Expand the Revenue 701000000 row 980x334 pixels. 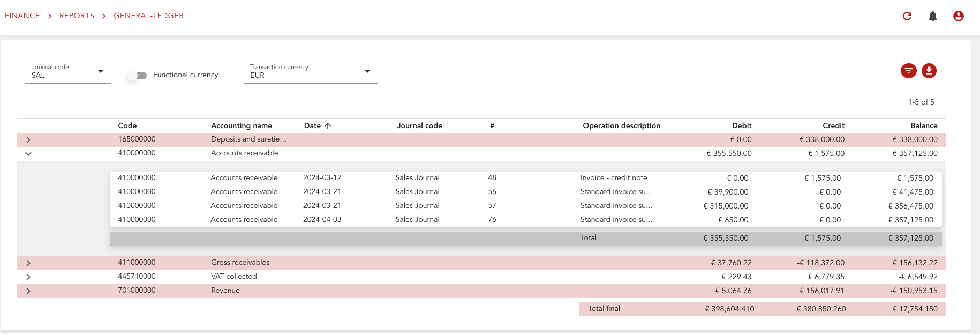click(x=28, y=291)
